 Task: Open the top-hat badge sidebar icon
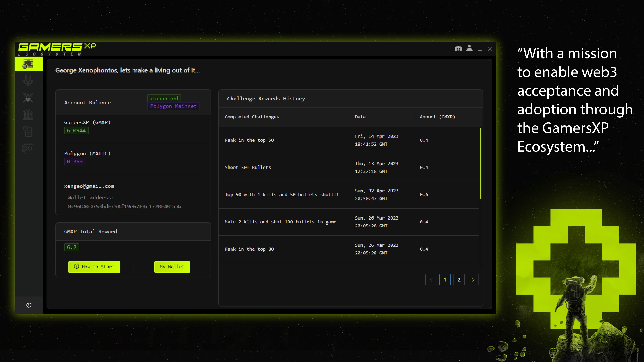click(x=28, y=80)
